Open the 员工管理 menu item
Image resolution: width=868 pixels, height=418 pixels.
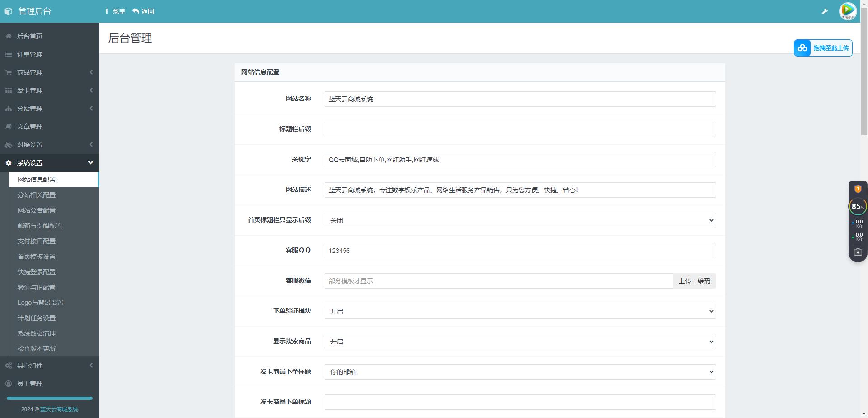[x=50, y=384]
